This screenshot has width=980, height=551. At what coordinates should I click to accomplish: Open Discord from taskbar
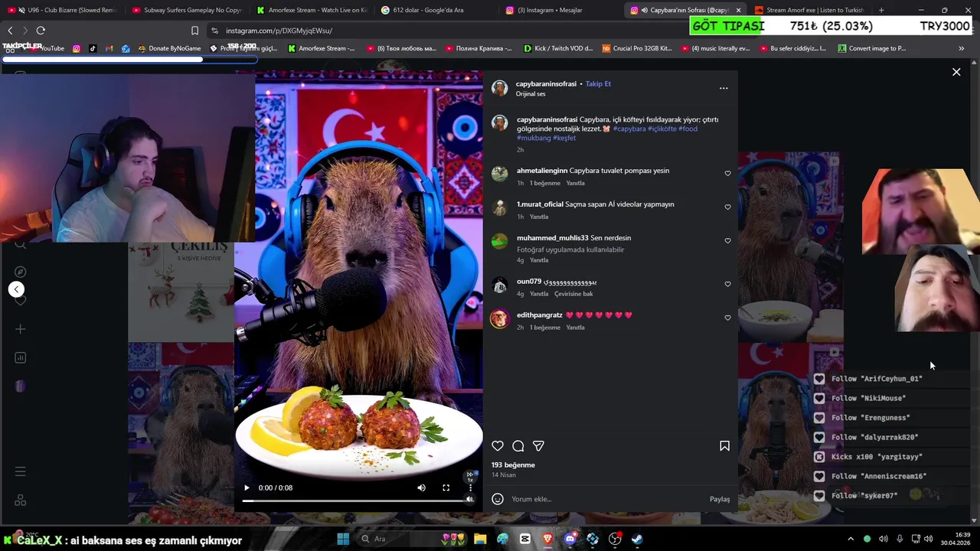tap(570, 539)
